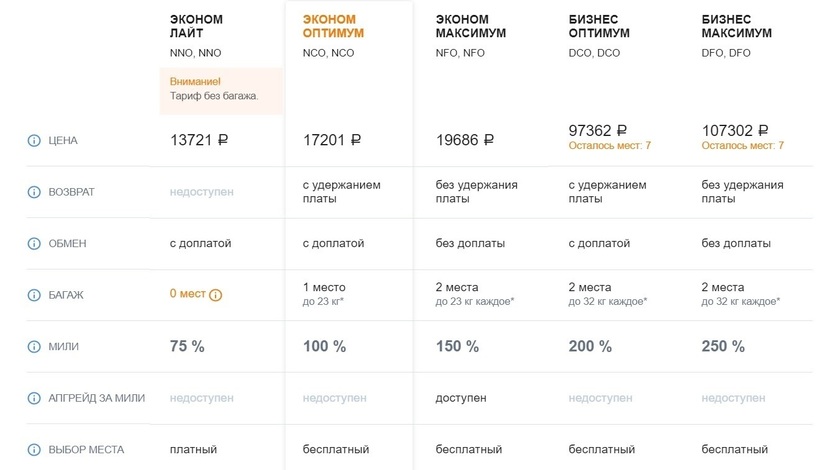
Task: Select the ЭКОНОМ ЛАЙТ fare column header
Action: (196, 26)
